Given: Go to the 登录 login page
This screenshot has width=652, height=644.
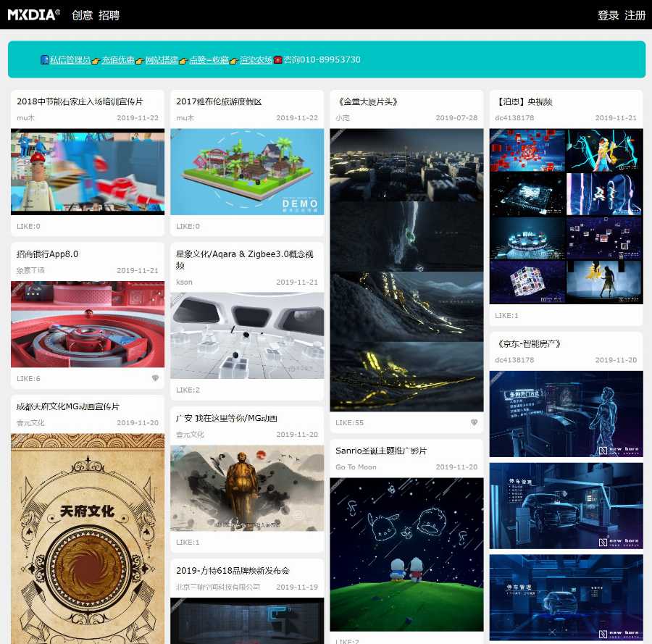Looking at the screenshot, I should pyautogui.click(x=609, y=15).
